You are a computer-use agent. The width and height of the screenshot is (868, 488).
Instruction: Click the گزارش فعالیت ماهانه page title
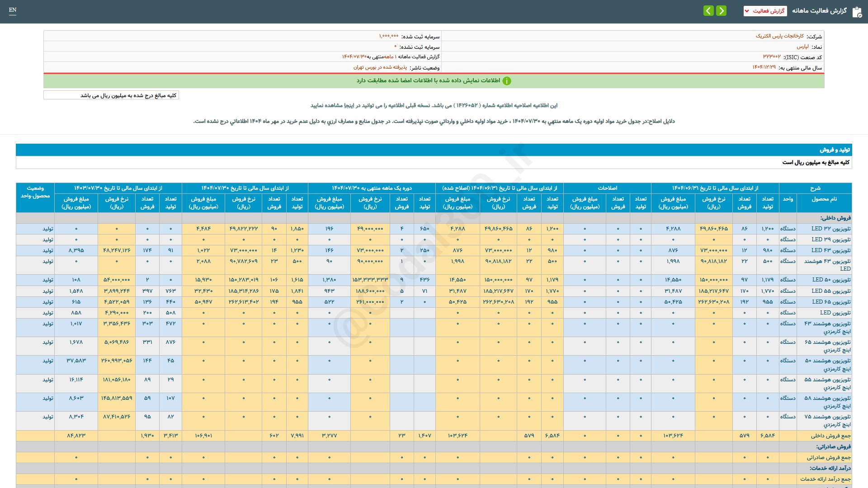tap(819, 11)
